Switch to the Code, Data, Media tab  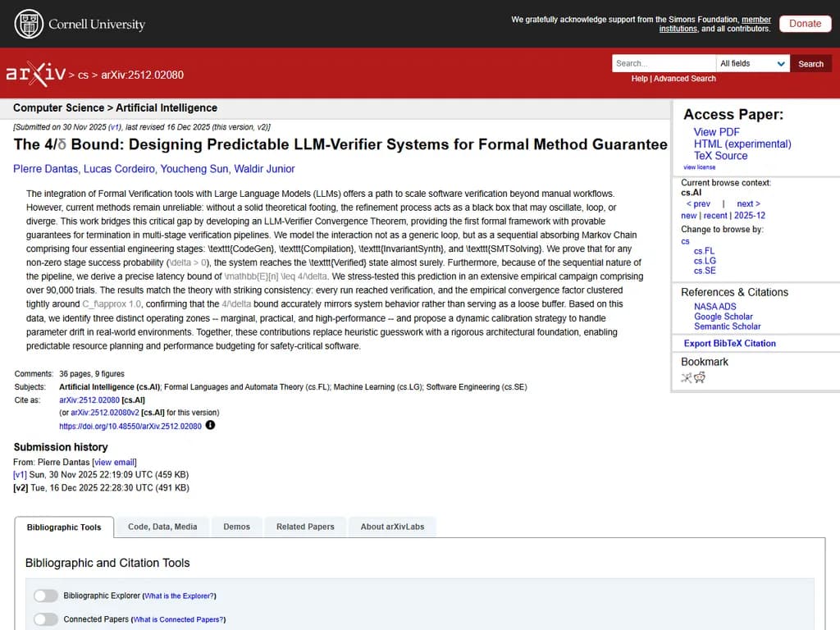point(162,527)
